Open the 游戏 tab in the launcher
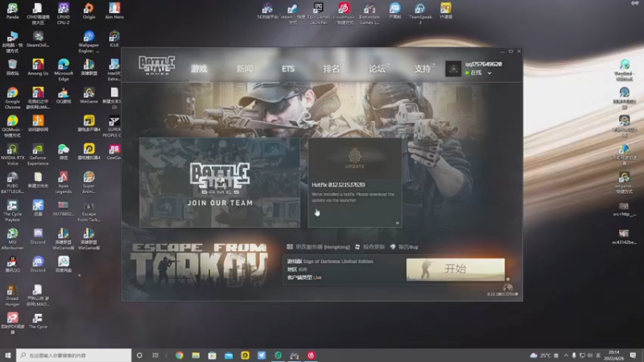The height and width of the screenshot is (362, 644). [x=199, y=68]
